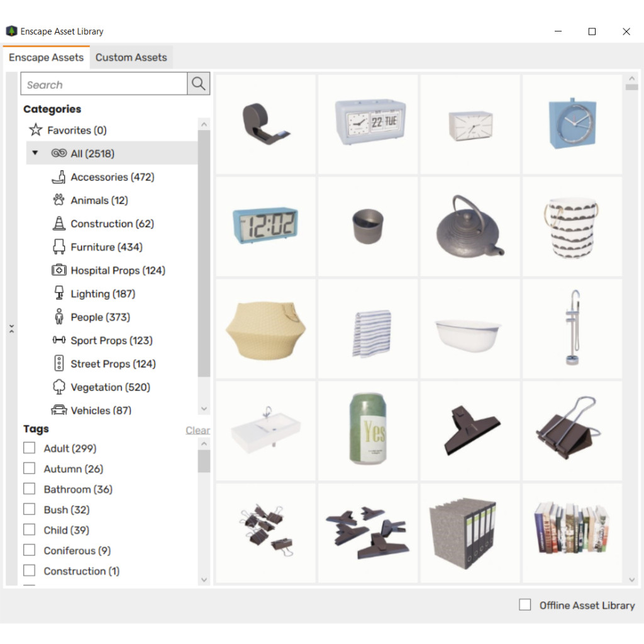The height and width of the screenshot is (644, 644).
Task: Click the Enscape logo in title bar
Action: [x=11, y=31]
